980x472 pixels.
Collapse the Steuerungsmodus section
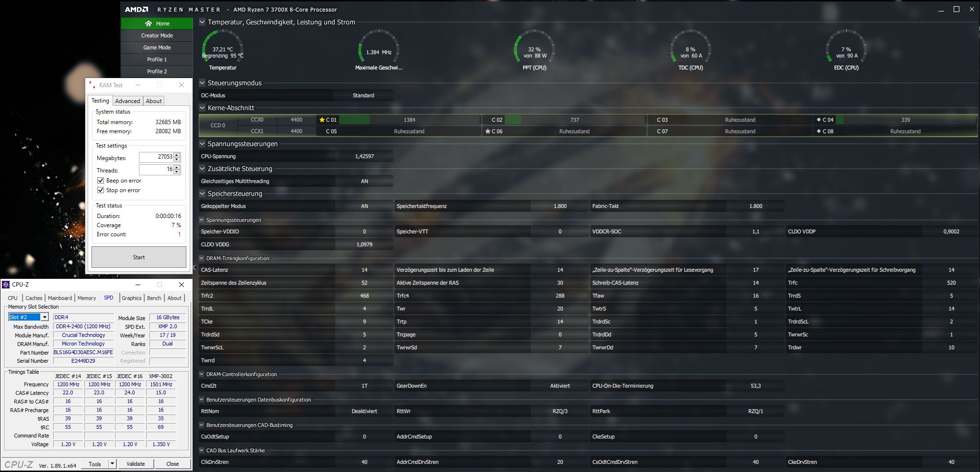coord(202,83)
